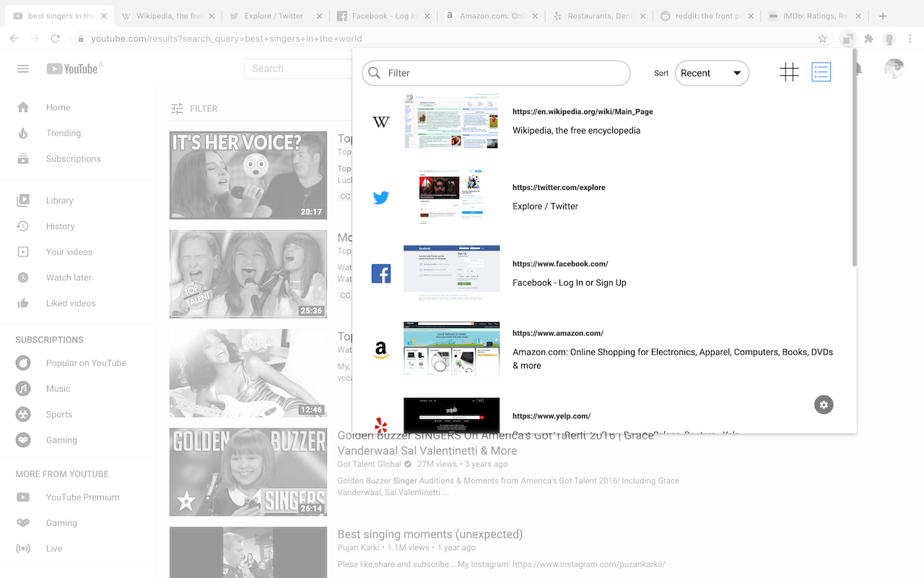This screenshot has width=924, height=578.
Task: Open YouTube's hamburger menu
Action: [x=22, y=69]
